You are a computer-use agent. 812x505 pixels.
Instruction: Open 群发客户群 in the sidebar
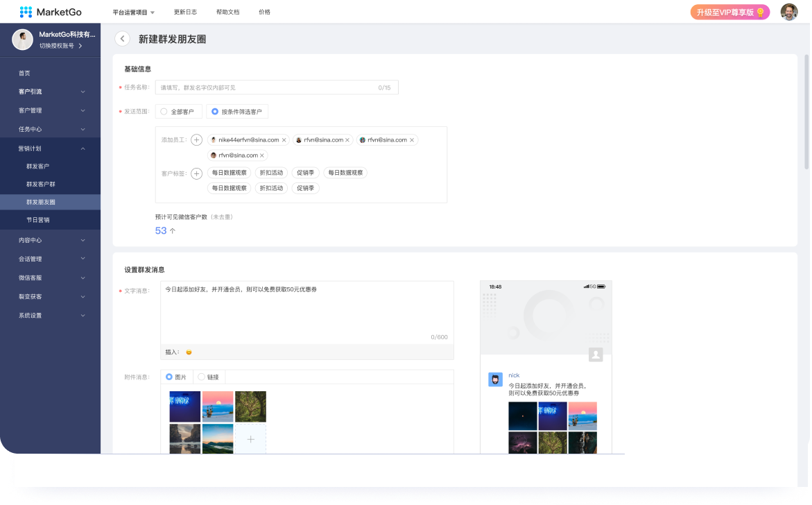(x=41, y=185)
